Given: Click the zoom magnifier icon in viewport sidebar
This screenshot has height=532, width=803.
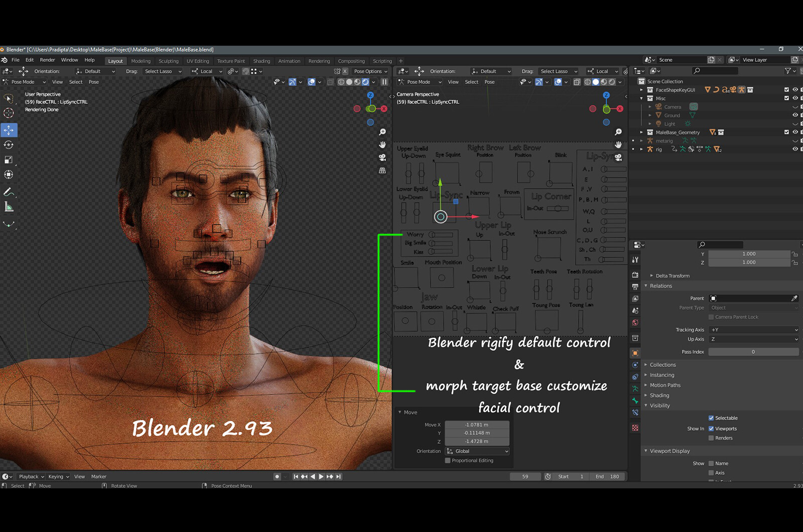Looking at the screenshot, I should click(x=382, y=131).
